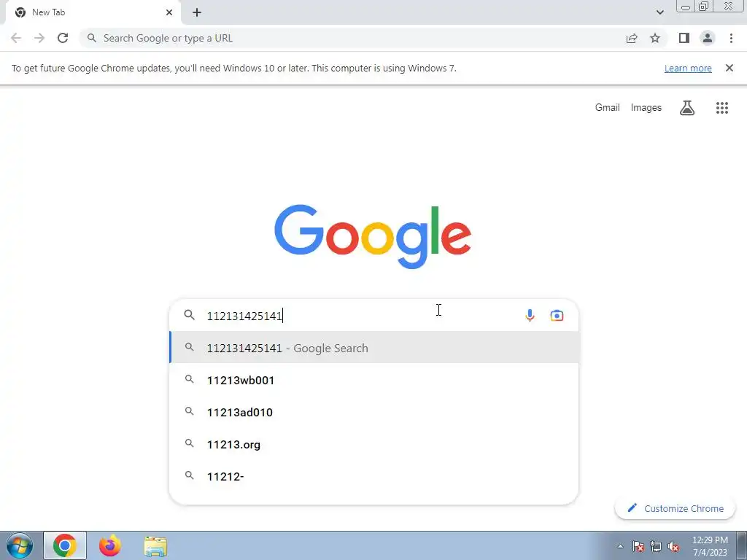Choose suggestion 112131425141 - Google Search

(x=374, y=348)
